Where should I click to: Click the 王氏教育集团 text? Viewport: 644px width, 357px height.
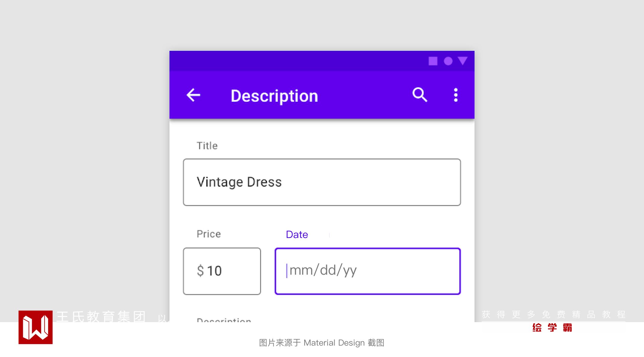click(101, 317)
